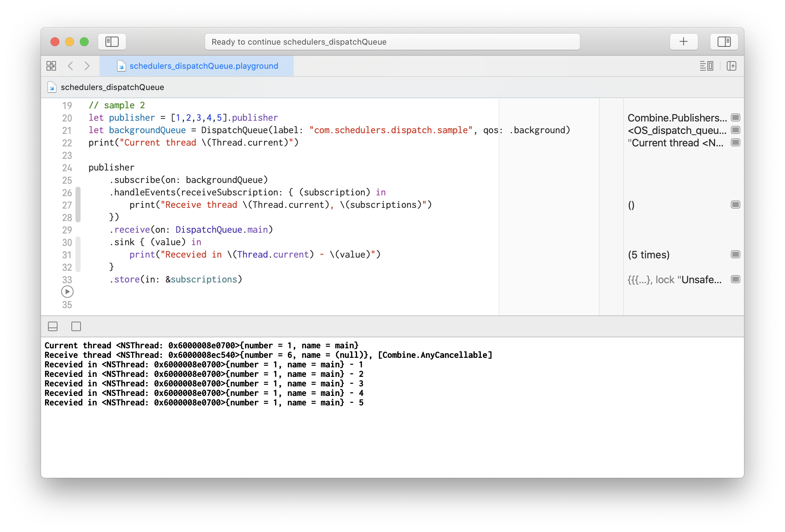Click the swift file icon in breadcrumb
Viewport: 785px width, 532px height.
coord(52,87)
